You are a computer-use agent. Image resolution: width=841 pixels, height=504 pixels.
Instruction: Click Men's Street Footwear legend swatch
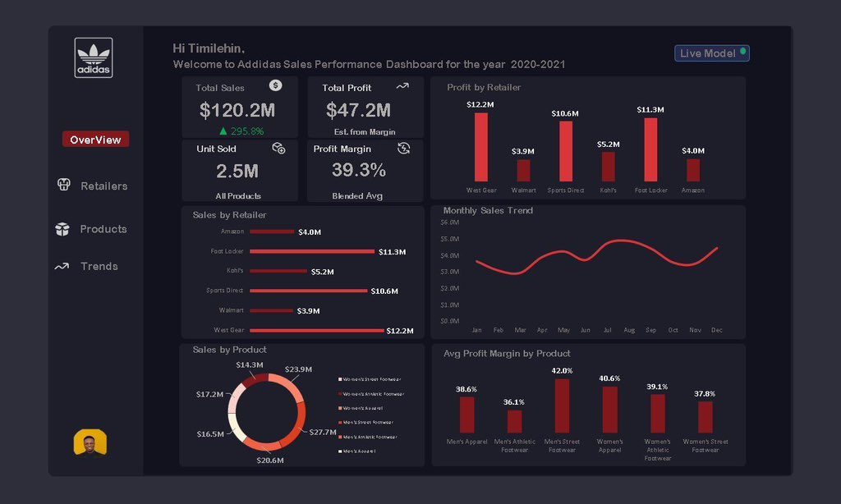pos(340,422)
